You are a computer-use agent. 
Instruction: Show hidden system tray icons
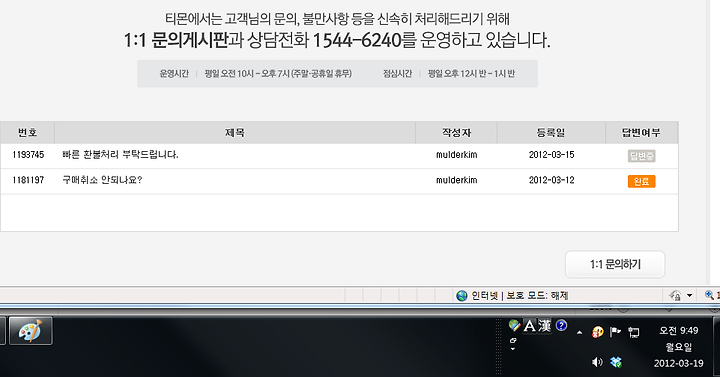[x=579, y=332]
